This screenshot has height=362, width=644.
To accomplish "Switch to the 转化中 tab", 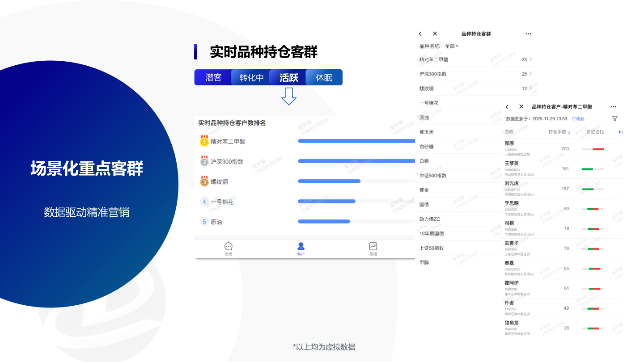I will coord(251,77).
